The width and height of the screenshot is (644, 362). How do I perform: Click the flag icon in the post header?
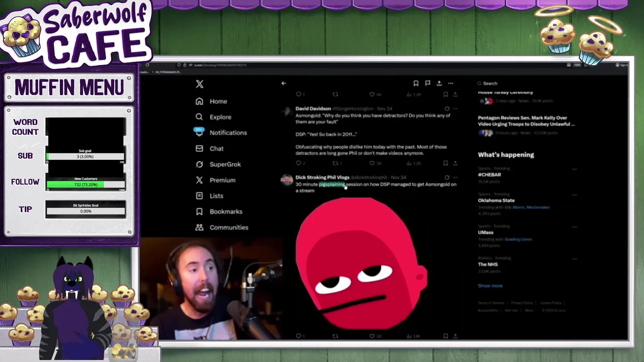[428, 83]
